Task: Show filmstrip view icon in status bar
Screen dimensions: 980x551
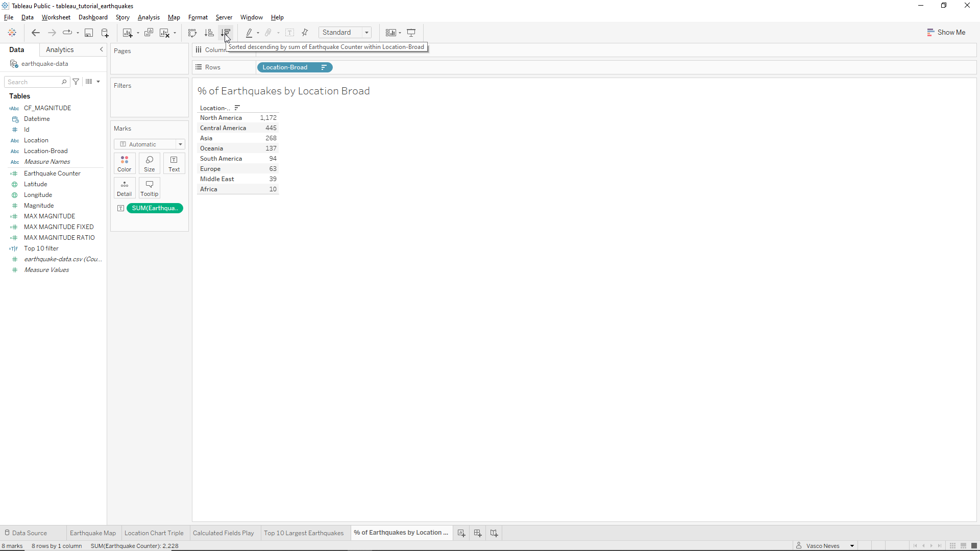Action: 963,546
